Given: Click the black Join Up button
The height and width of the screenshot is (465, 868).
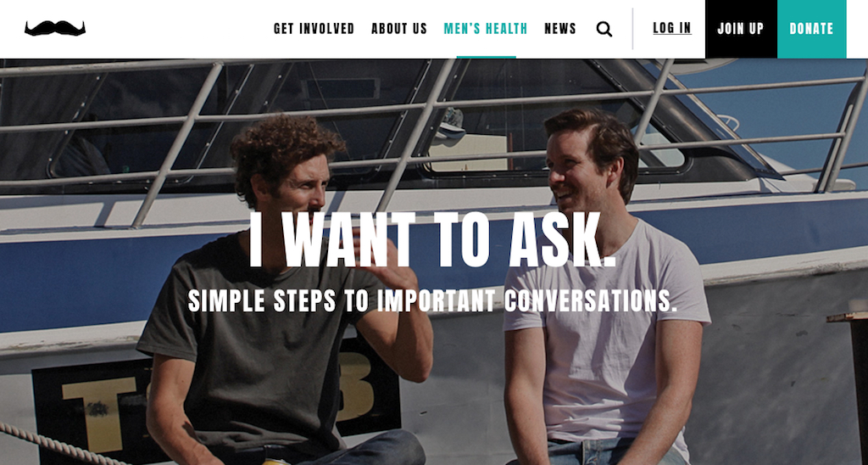Looking at the screenshot, I should (x=741, y=29).
